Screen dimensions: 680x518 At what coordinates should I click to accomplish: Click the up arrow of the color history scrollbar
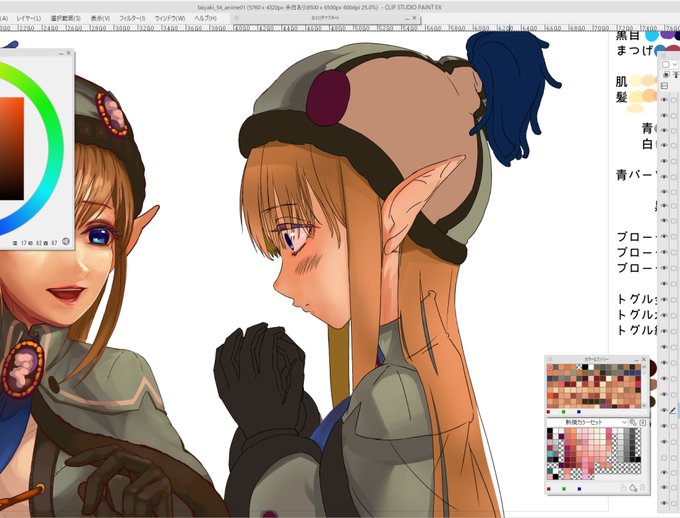tap(644, 367)
